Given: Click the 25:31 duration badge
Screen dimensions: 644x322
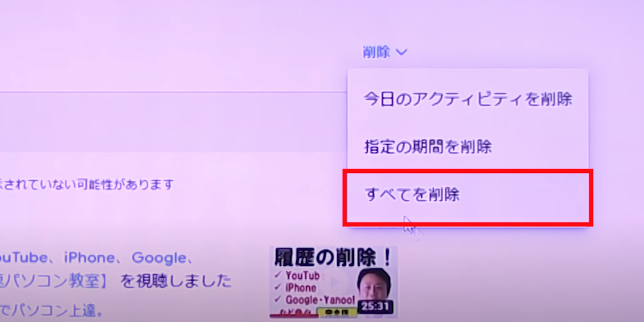Looking at the screenshot, I should point(375,307).
